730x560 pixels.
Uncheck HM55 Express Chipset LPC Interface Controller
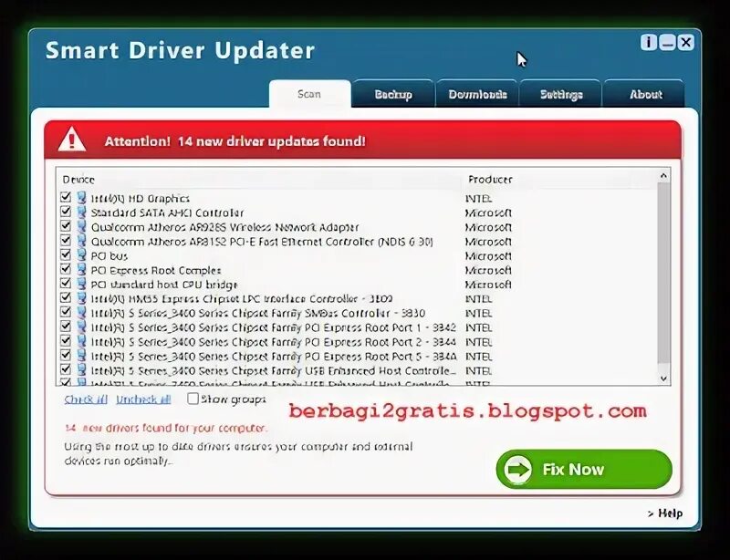[x=66, y=298]
